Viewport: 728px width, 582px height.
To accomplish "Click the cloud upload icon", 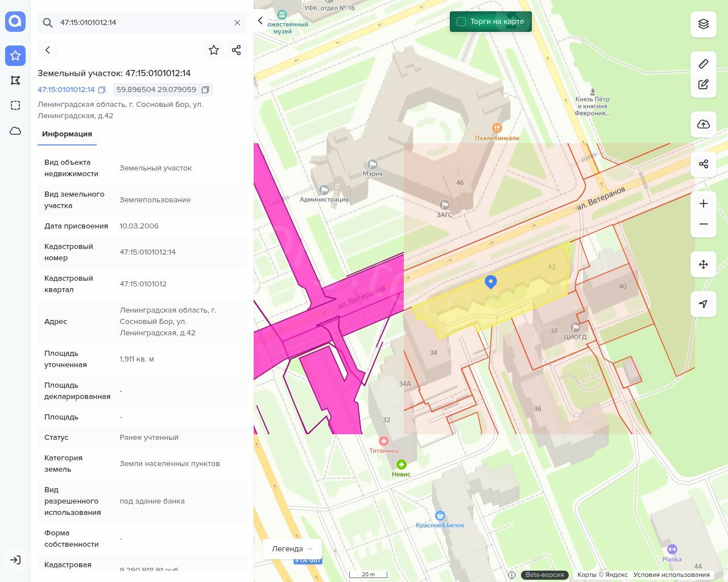I will (x=704, y=124).
